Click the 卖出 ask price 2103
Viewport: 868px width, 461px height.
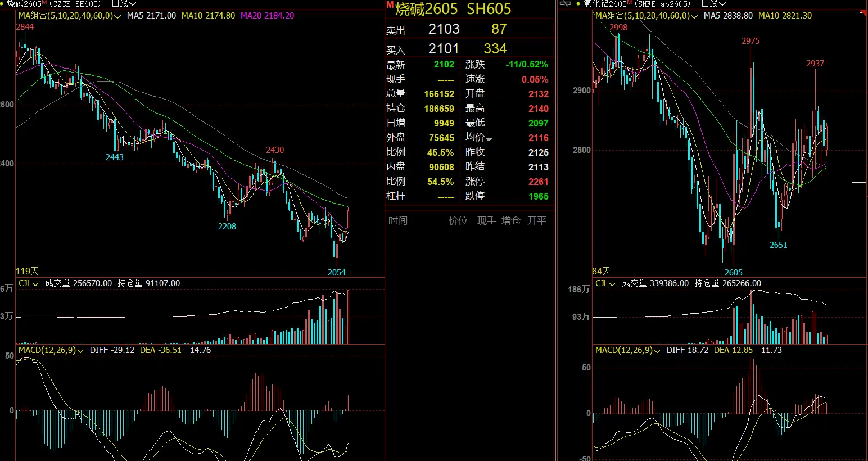pos(444,29)
